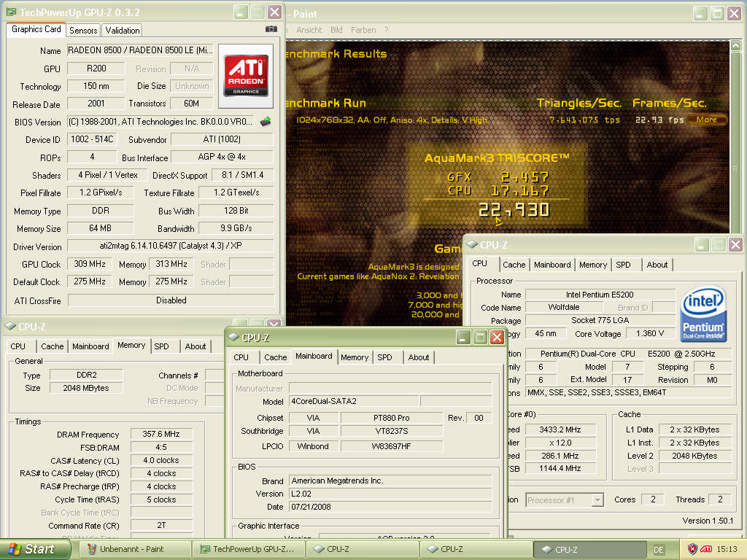Switch to the highlighted CPU-Z taskbar button
The width and height of the screenshot is (747, 560).
point(589,549)
